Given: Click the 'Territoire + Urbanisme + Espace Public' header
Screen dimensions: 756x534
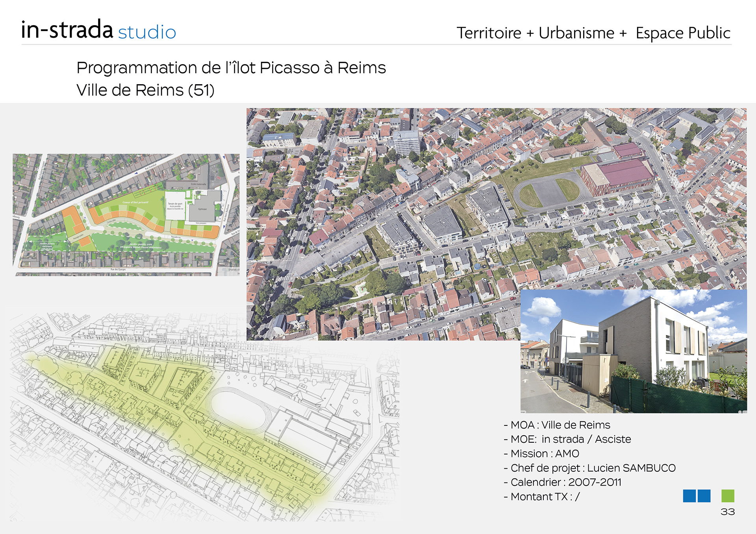Looking at the screenshot, I should point(593,33).
